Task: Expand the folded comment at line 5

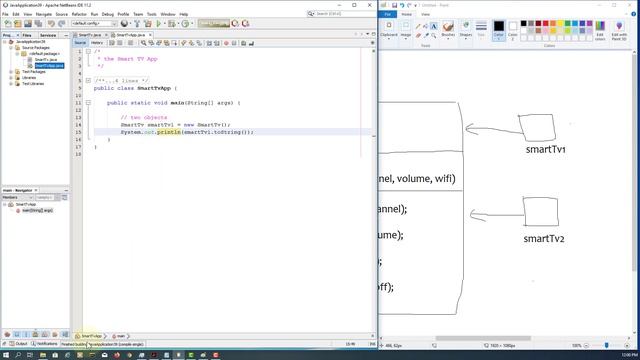Action: [88, 81]
